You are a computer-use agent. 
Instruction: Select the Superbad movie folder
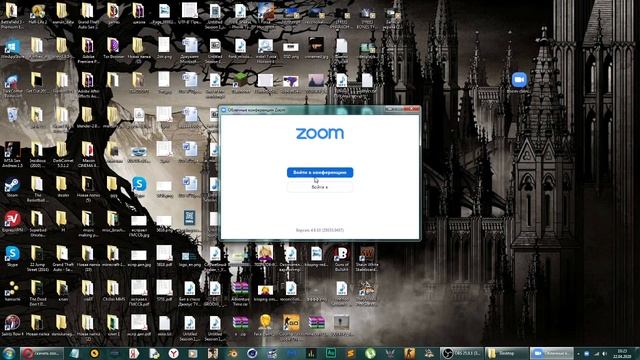point(38,223)
